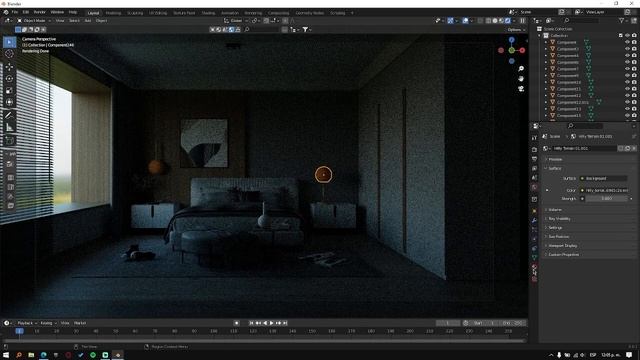
Task: Open the File menu
Action: tap(15, 12)
